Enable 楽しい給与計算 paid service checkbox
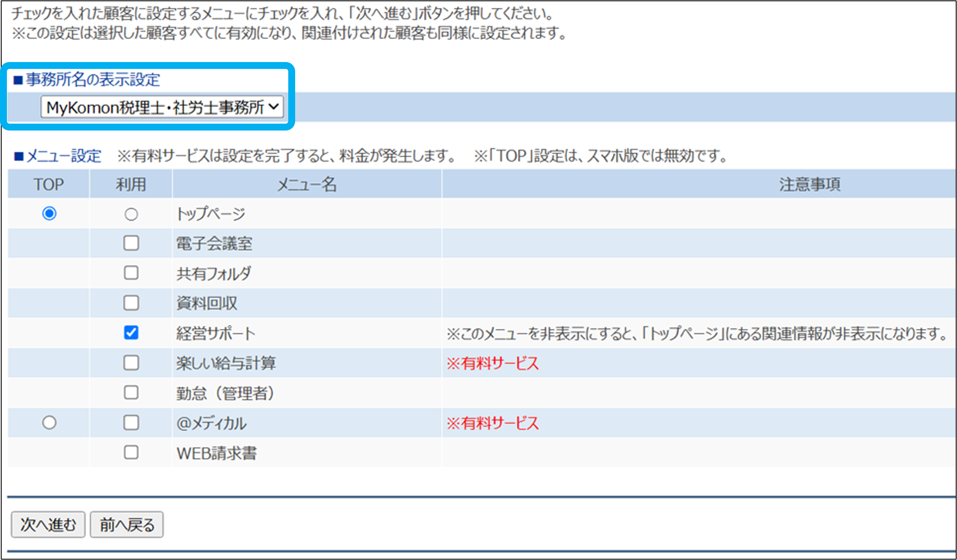Image resolution: width=957 pixels, height=560 pixels. [131, 363]
